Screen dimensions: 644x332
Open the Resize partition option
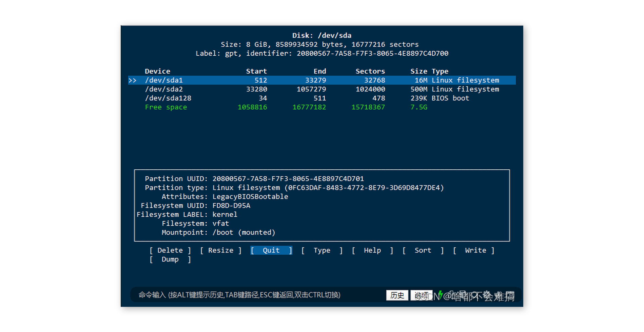pos(220,250)
